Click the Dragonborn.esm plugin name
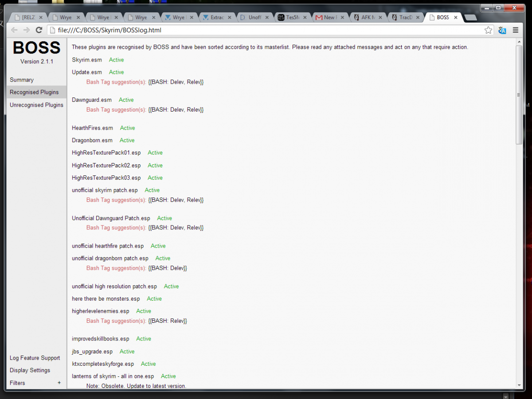This screenshot has height=399, width=532. tap(92, 140)
